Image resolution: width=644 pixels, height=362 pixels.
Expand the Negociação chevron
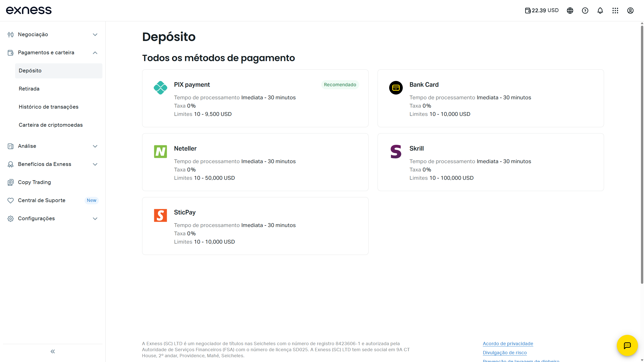pos(95,35)
